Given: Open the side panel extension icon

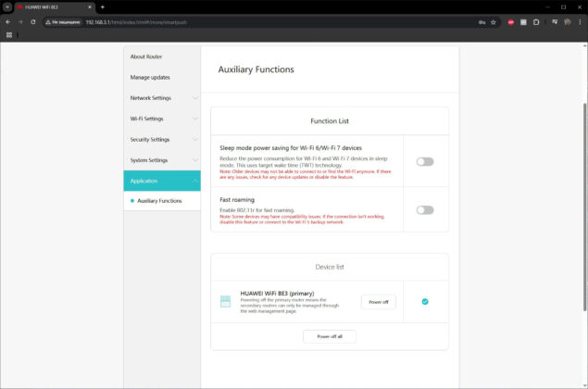Looking at the screenshot, I should (x=523, y=22).
